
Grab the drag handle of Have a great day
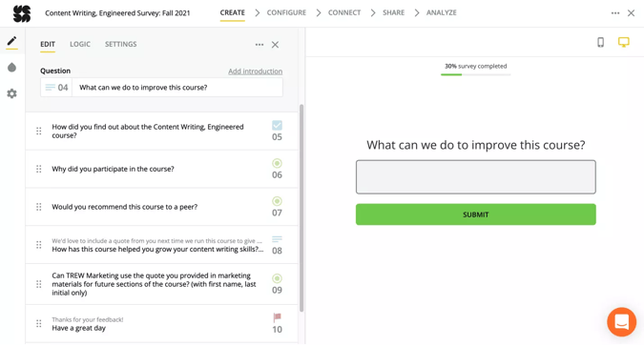point(38,323)
